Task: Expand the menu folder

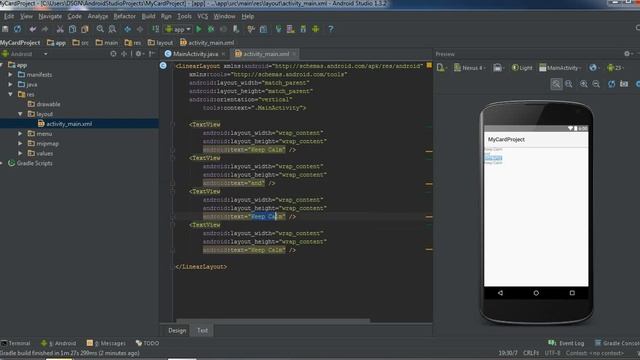Action: (20, 133)
